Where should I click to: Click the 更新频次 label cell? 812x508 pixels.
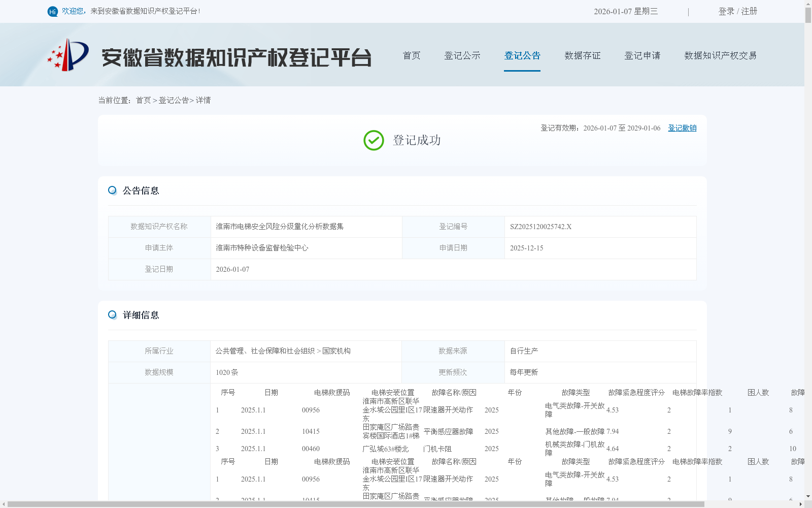point(453,372)
